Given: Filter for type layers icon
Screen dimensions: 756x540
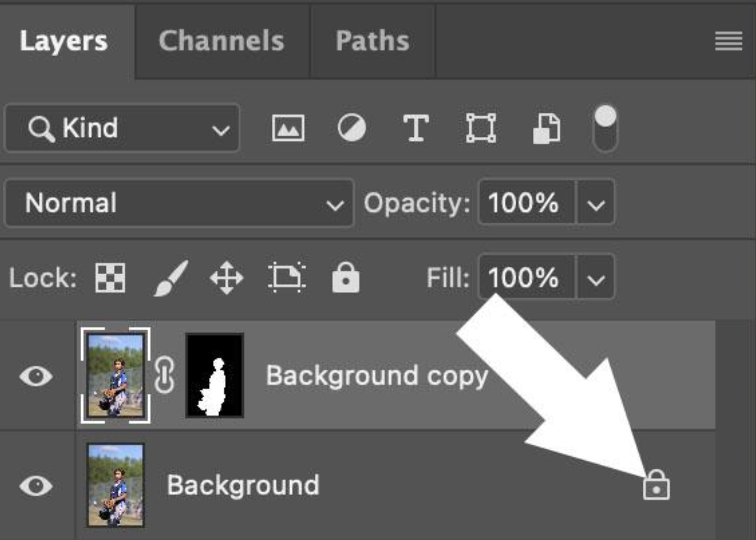Looking at the screenshot, I should tap(416, 128).
